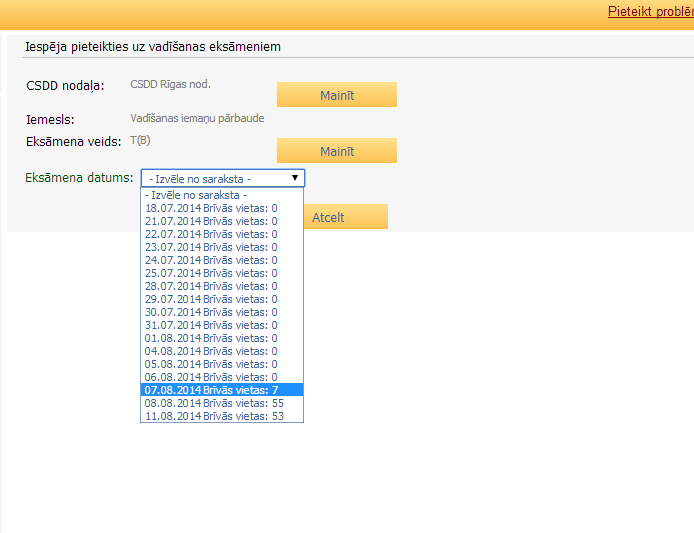Choose 31.07.2014 in the date list
Viewport: 694px width, 533px height.
click(222, 325)
